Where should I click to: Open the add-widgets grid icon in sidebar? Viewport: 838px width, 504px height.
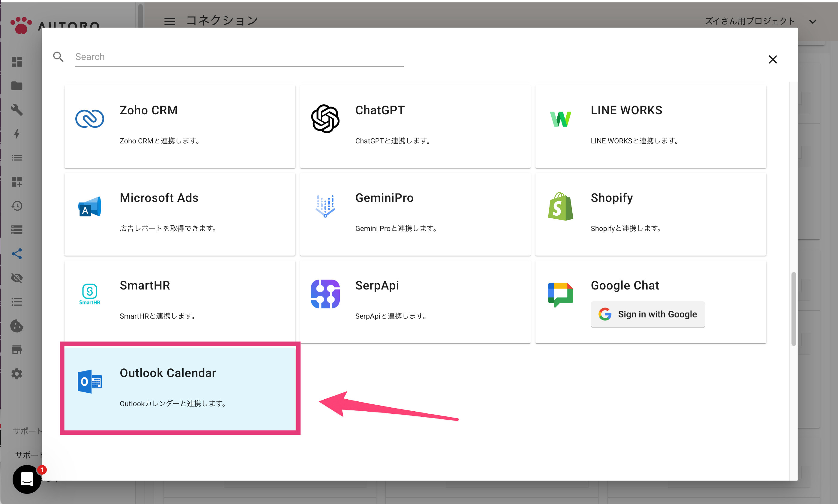click(17, 182)
